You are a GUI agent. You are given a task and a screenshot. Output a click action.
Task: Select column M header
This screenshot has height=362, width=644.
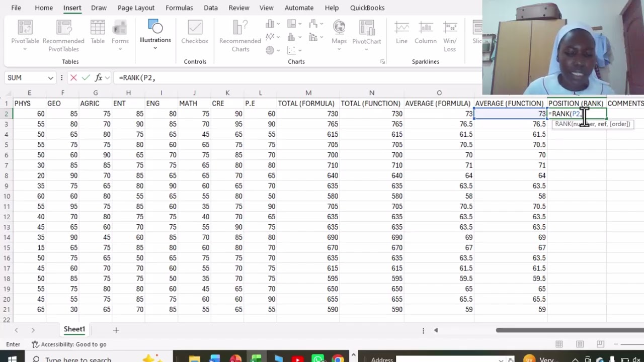308,93
